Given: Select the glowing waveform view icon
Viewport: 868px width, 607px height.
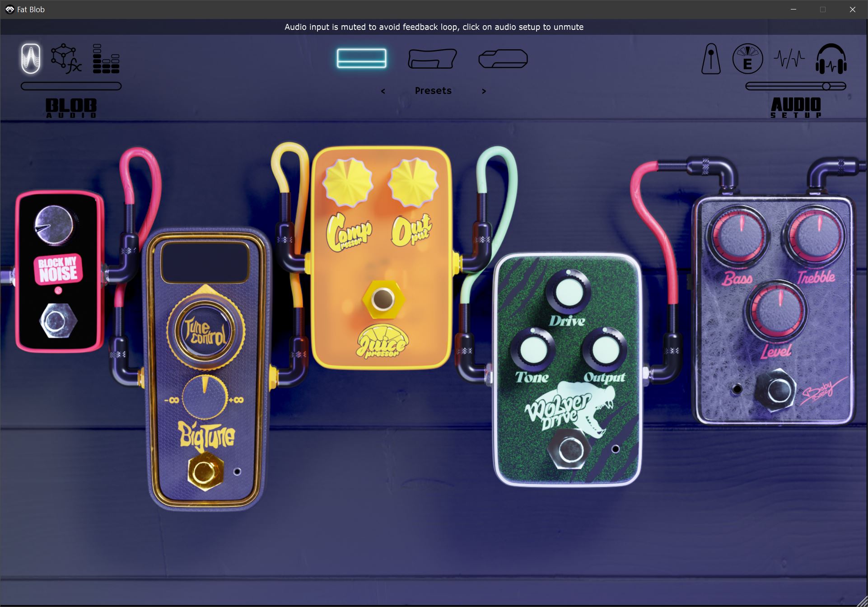Looking at the screenshot, I should coord(31,59).
